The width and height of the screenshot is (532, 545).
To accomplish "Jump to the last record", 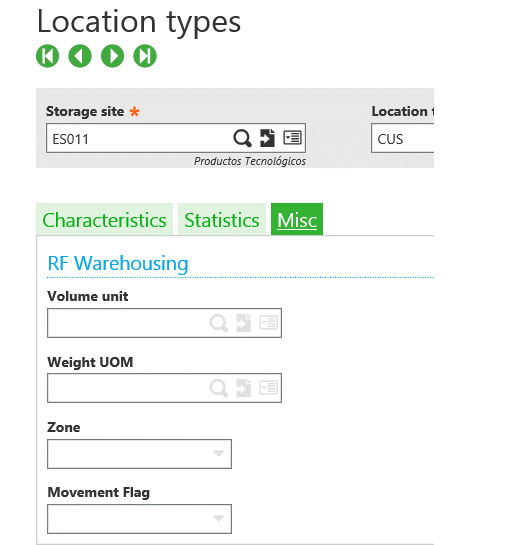I will point(145,56).
